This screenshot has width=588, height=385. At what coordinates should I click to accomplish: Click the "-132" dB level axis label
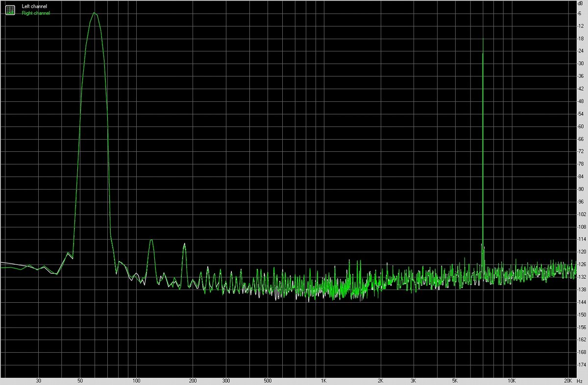tap(582, 277)
